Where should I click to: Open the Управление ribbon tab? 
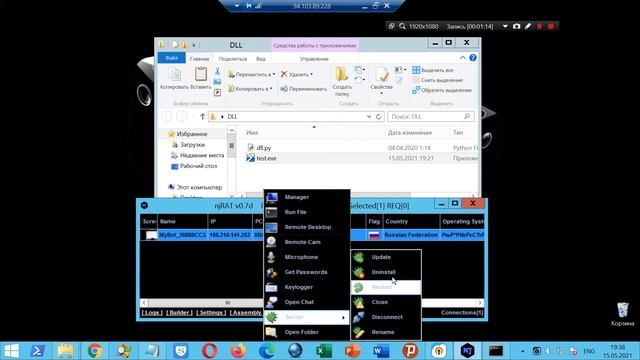point(314,59)
